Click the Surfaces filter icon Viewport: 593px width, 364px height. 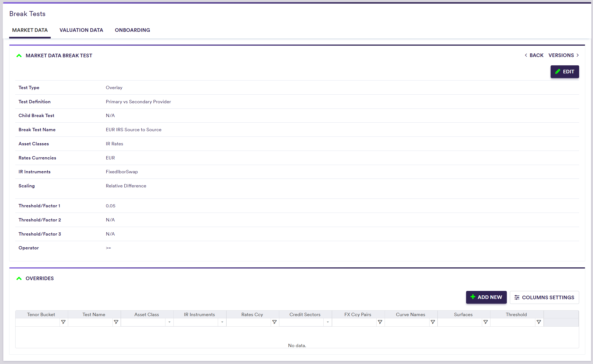pos(485,322)
